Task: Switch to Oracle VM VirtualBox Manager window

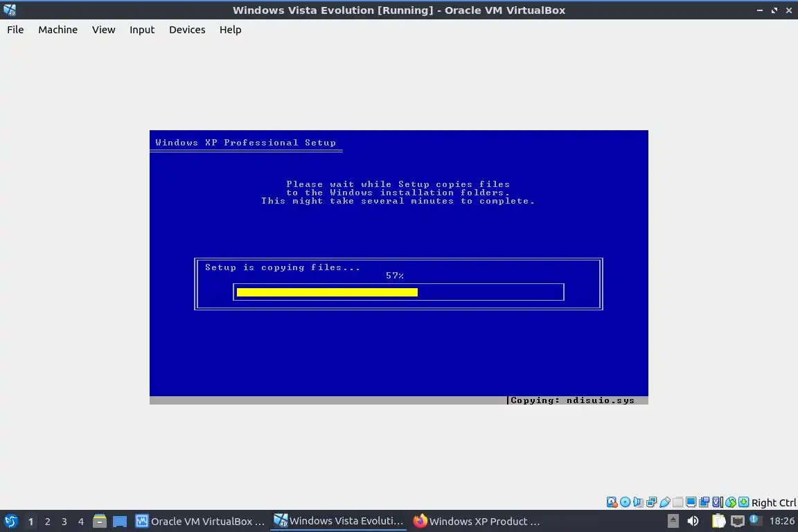Action: 200,522
